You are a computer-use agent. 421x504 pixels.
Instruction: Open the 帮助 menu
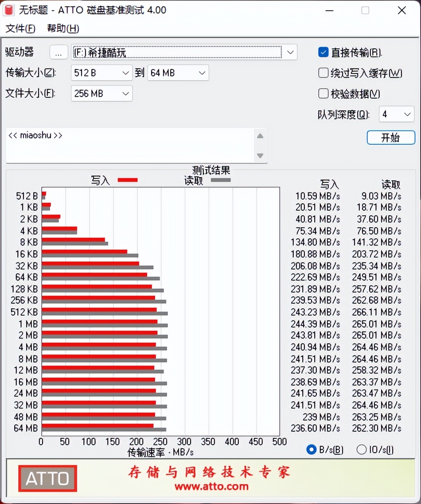63,29
